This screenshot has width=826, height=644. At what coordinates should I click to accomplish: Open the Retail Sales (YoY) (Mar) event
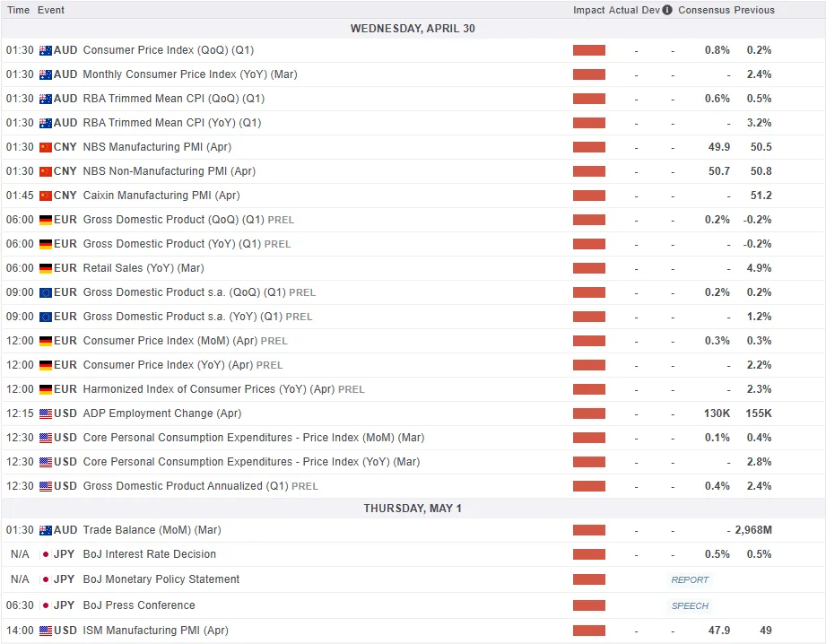tap(143, 268)
